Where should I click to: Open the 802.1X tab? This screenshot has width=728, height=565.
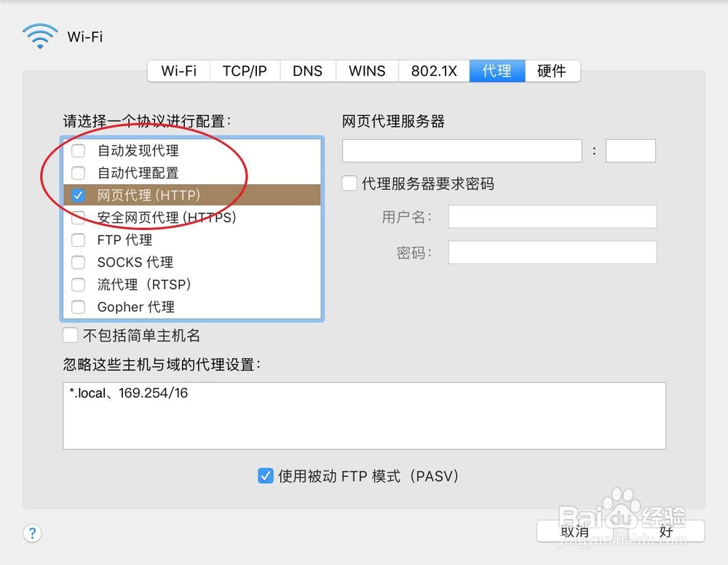(433, 71)
